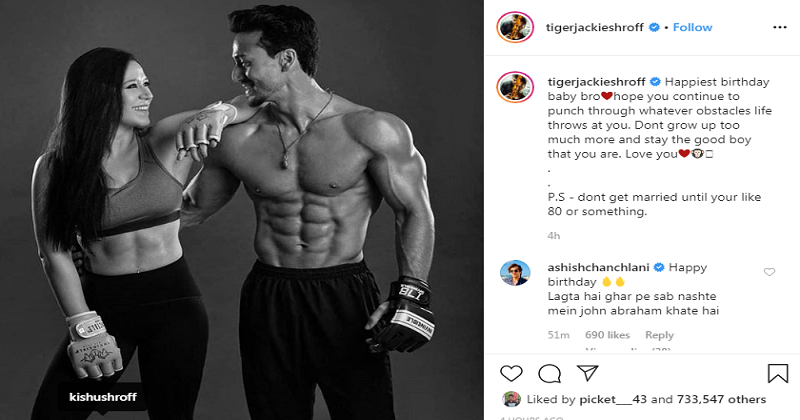
Task: Reply to ashishchanchlani's comment
Action: coord(659,335)
